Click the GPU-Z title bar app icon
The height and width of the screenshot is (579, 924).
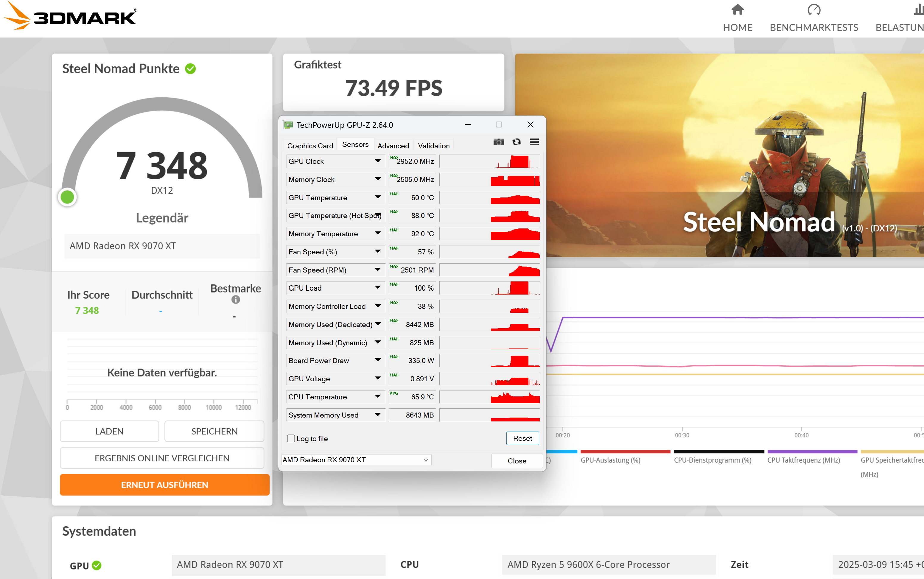coord(288,125)
